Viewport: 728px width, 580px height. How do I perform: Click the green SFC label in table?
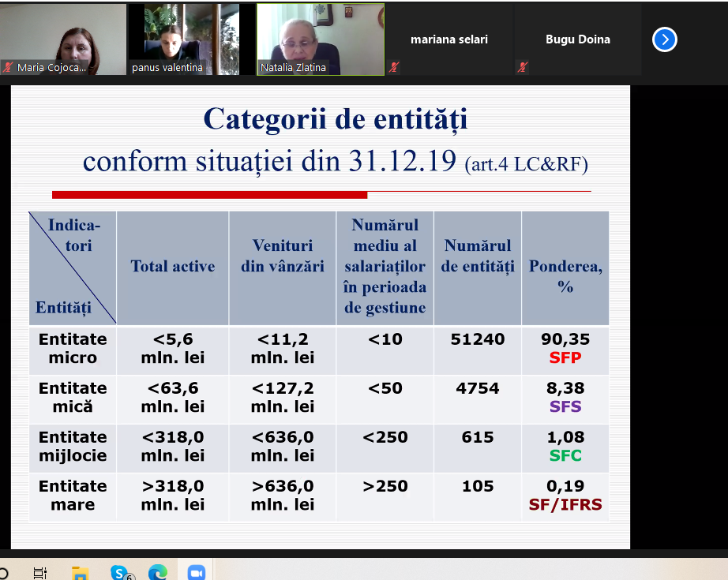565,456
